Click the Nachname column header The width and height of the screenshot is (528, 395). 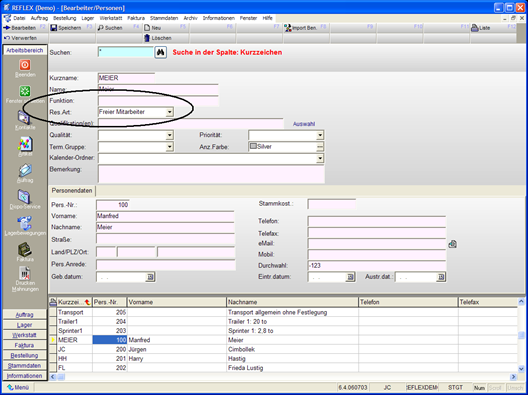(293, 302)
